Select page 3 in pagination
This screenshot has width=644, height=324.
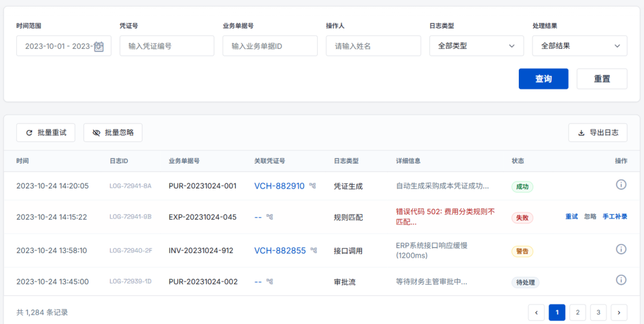pos(599,313)
